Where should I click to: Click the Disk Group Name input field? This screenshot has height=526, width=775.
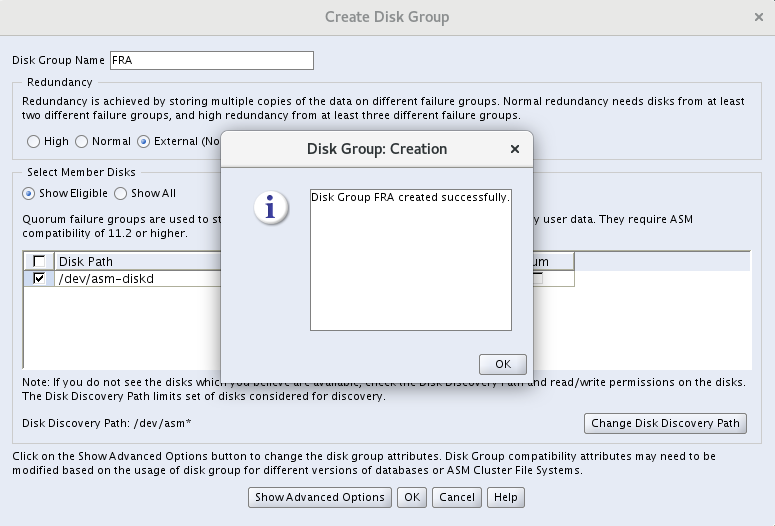coord(211,61)
